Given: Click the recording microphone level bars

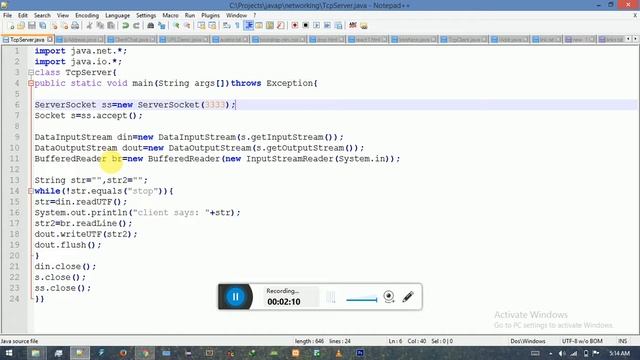Looking at the screenshot, I should point(331,297).
